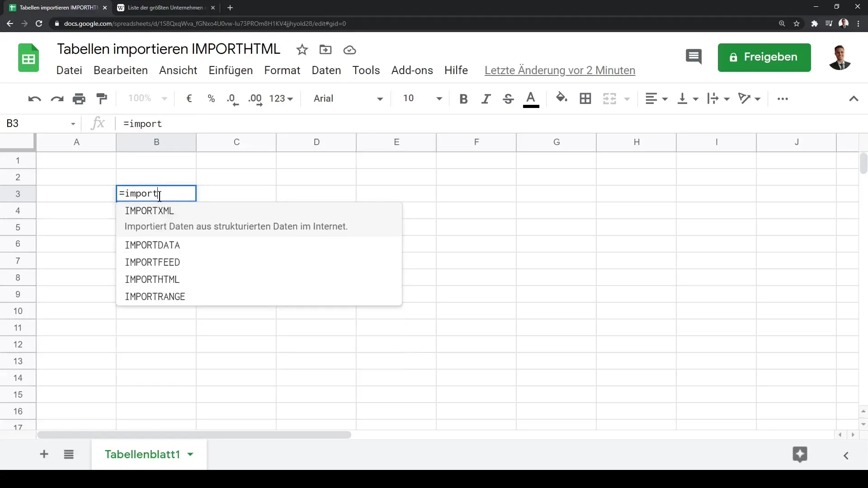Click the merge cells icon
Viewport: 868px width, 488px height.
[x=610, y=99]
